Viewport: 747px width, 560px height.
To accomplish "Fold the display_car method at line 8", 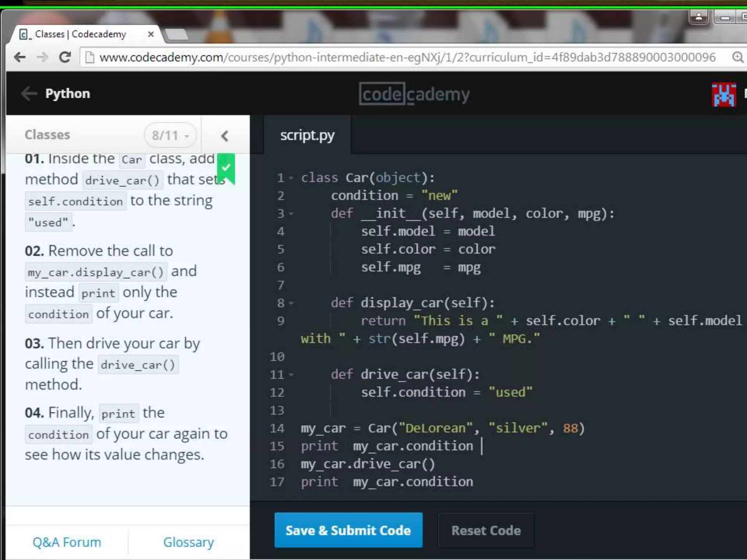I will [x=291, y=303].
